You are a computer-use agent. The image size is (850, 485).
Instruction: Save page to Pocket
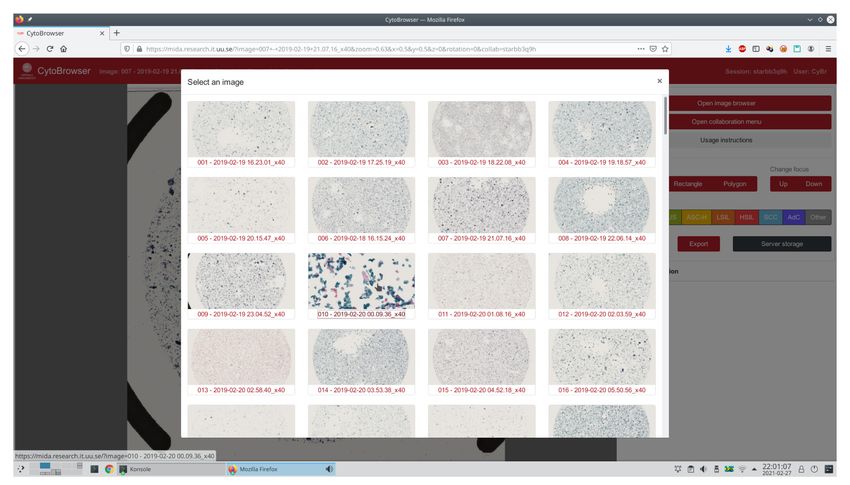[653, 49]
